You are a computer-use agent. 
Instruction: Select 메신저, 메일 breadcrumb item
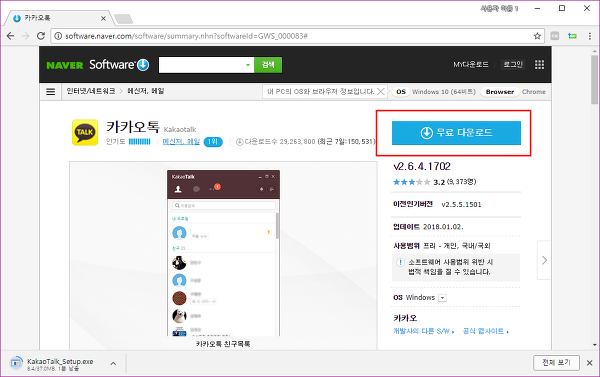[x=146, y=91]
